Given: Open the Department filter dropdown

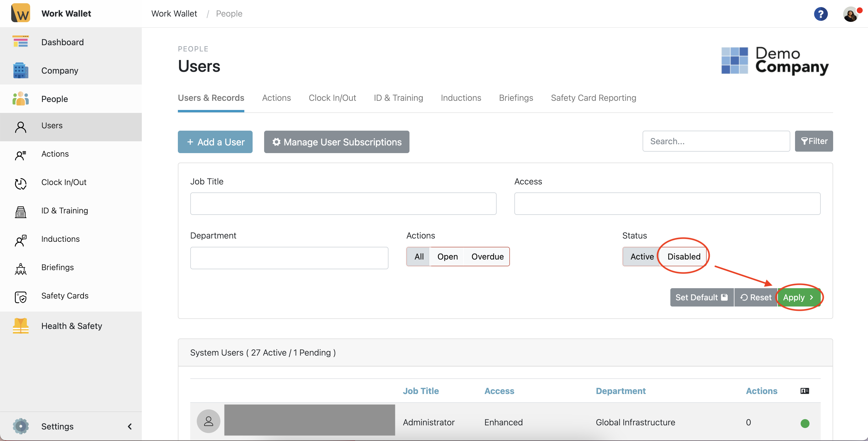Looking at the screenshot, I should point(289,258).
